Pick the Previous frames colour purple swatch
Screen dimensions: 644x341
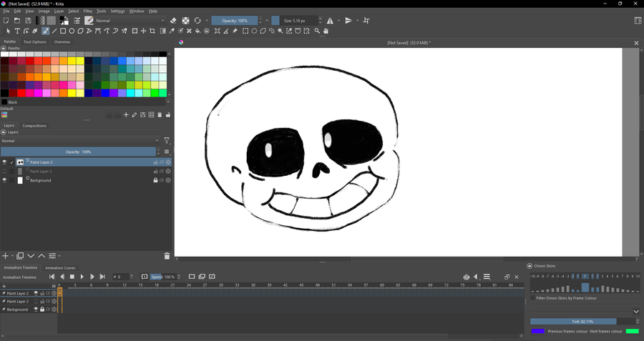click(537, 331)
